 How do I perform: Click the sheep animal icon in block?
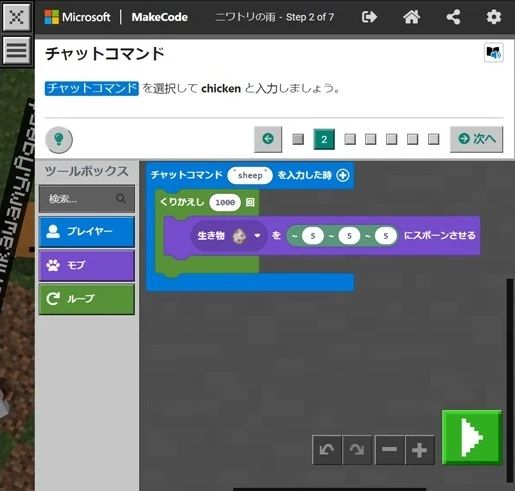pyautogui.click(x=239, y=236)
